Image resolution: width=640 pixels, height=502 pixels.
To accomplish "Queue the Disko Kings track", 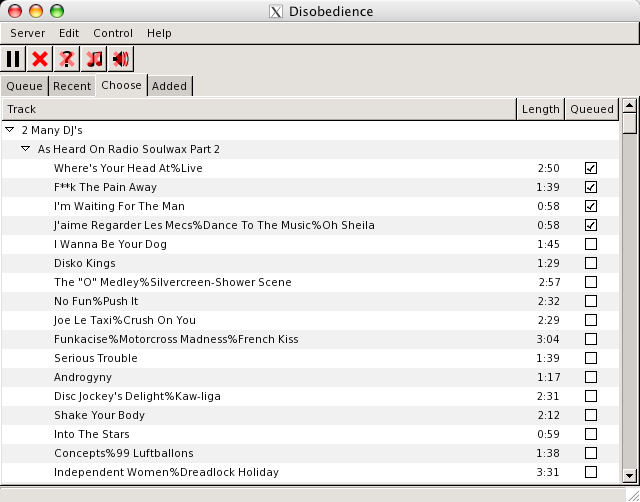I will click(x=591, y=263).
